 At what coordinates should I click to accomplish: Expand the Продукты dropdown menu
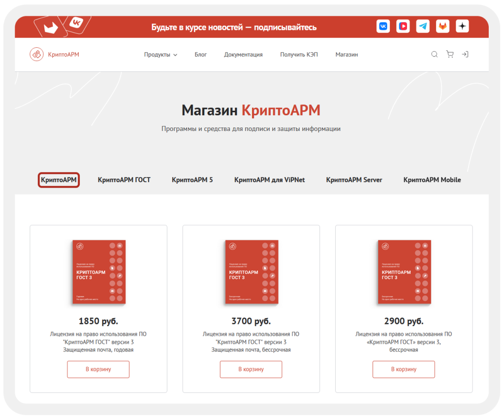(x=160, y=55)
